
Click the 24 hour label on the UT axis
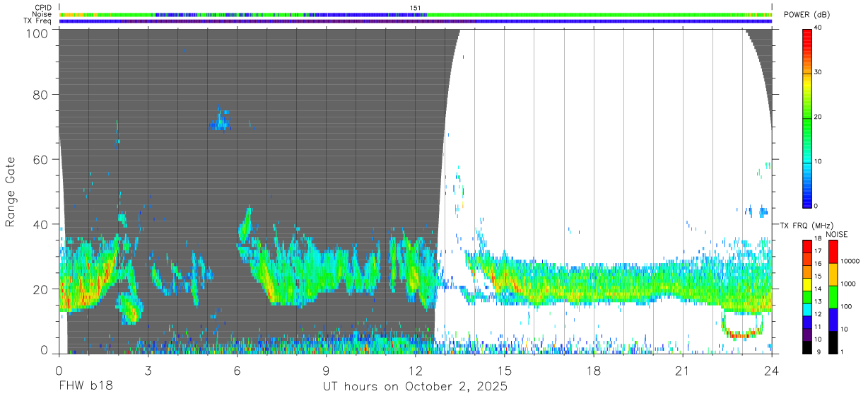pos(771,370)
